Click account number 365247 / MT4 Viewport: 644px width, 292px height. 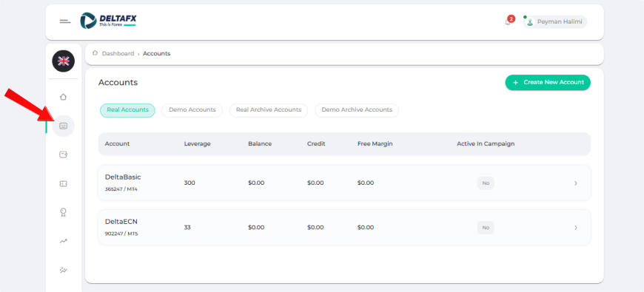pyautogui.click(x=121, y=189)
